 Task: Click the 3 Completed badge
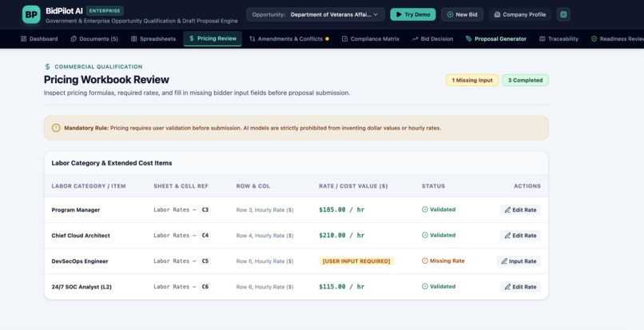(x=525, y=80)
